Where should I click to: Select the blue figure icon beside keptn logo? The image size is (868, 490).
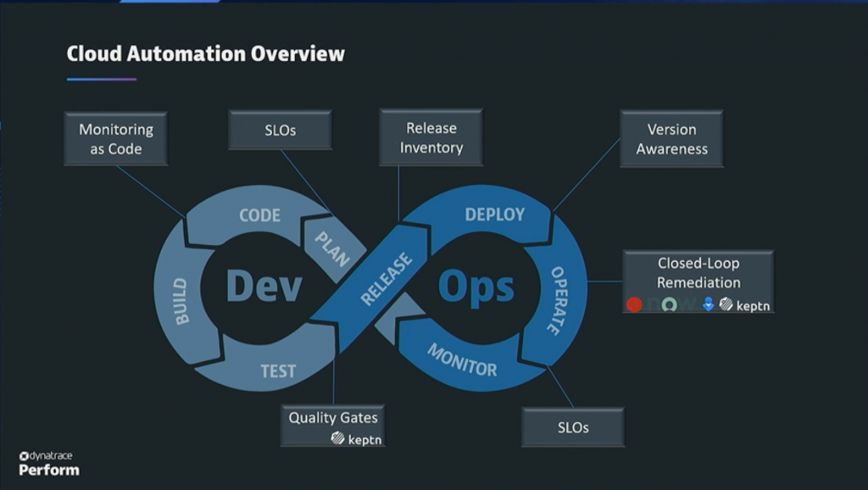pyautogui.click(x=707, y=306)
